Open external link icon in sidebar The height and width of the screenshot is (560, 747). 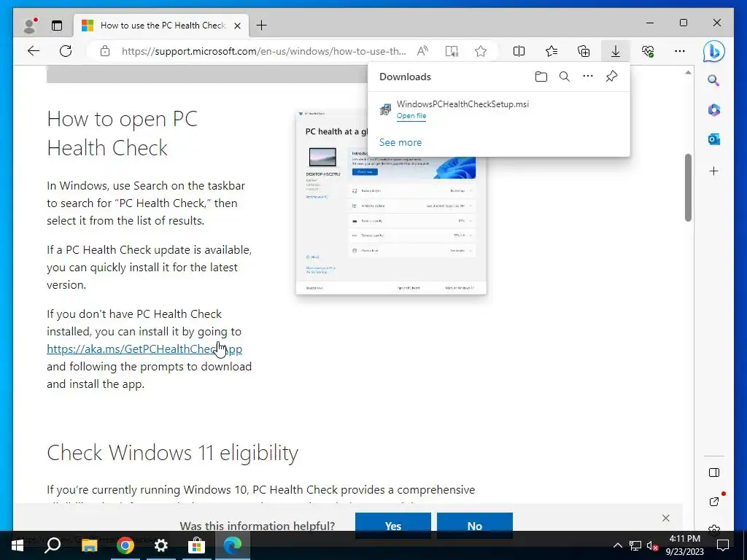click(x=713, y=502)
